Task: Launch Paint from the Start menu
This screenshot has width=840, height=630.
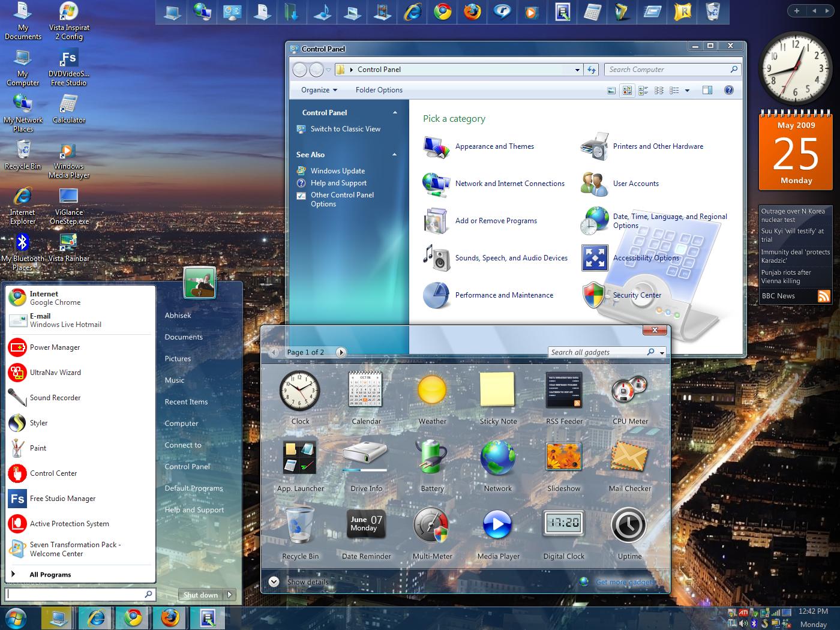Action: (x=38, y=448)
